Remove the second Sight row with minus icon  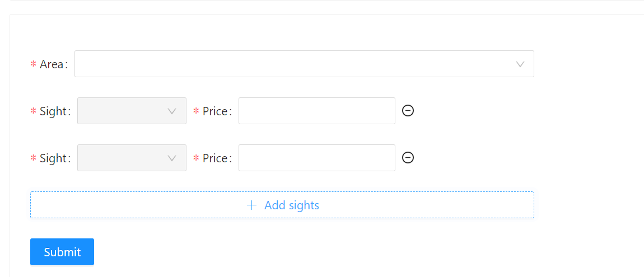point(408,158)
